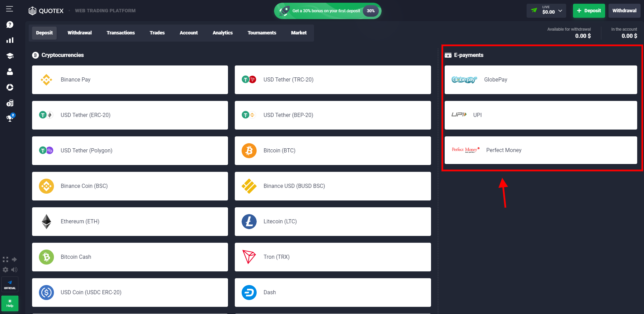Expand the Live account balance dropdown

pos(546,11)
